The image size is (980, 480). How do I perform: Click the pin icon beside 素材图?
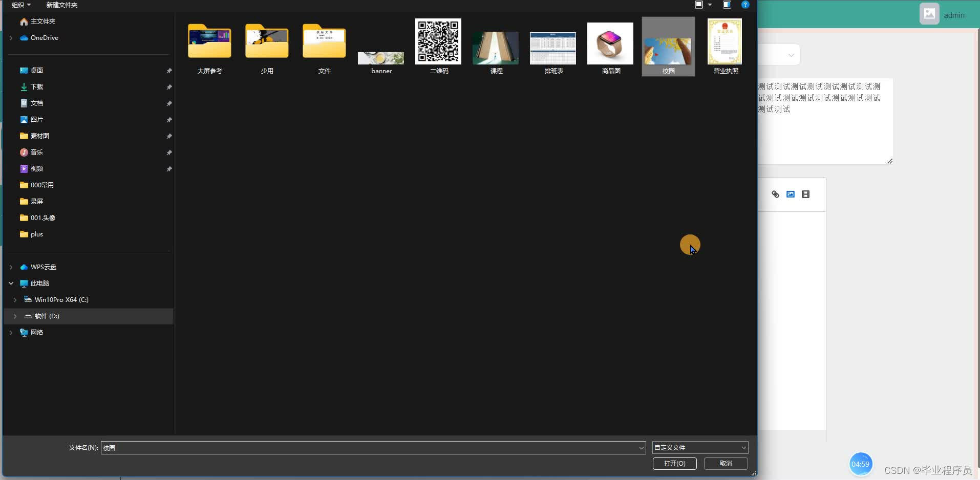169,136
